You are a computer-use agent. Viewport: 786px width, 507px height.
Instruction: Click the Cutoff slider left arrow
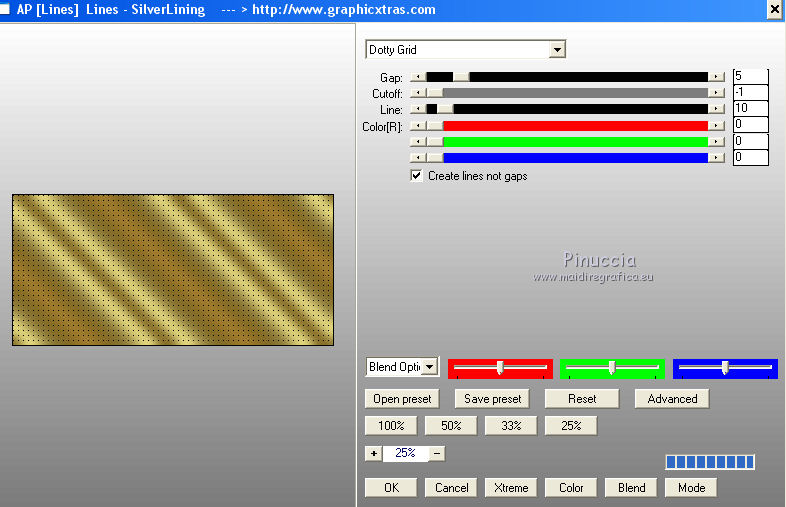[418, 93]
